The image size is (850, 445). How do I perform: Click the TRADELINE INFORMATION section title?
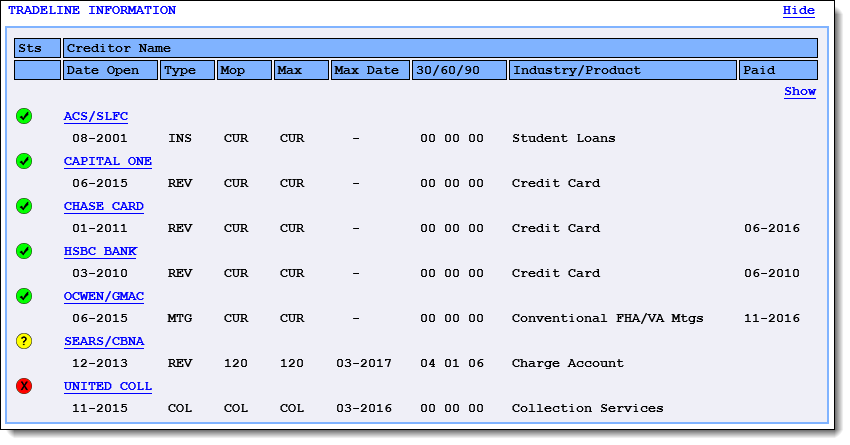[x=92, y=10]
